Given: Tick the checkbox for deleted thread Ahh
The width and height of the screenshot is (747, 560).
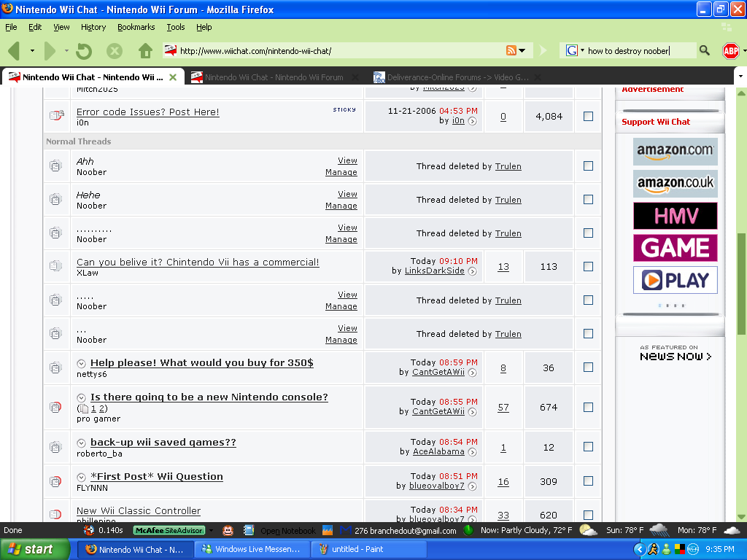Looking at the screenshot, I should [x=589, y=166].
